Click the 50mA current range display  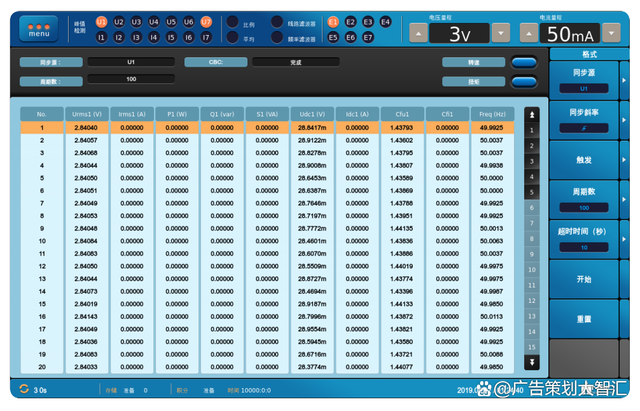(x=570, y=33)
